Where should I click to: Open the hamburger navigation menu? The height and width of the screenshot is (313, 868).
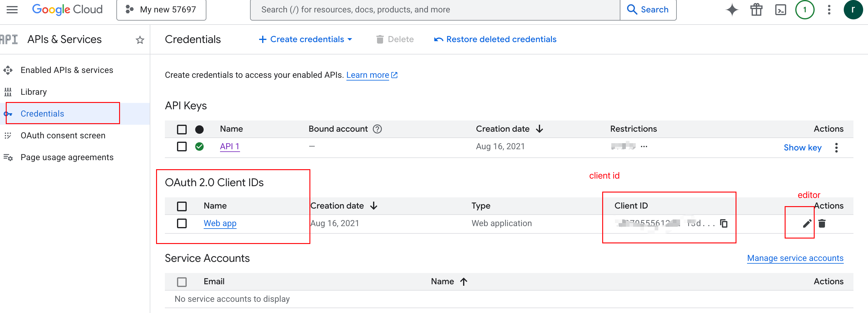point(12,10)
